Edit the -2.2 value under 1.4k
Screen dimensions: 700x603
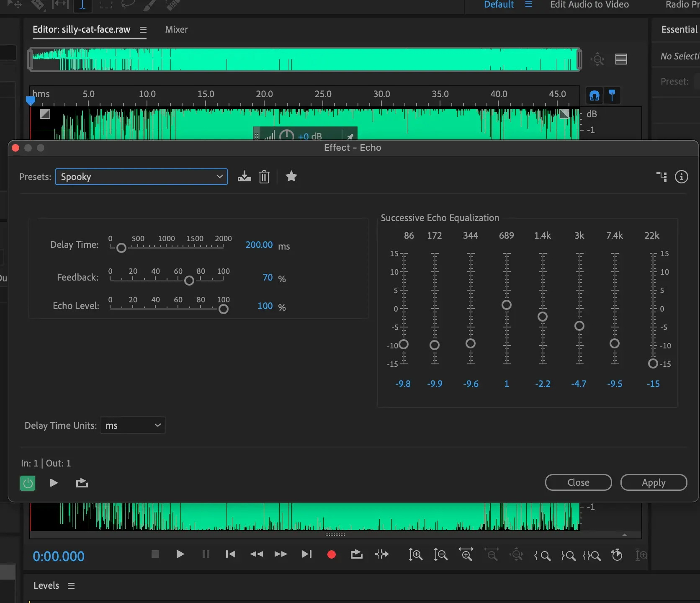[543, 384]
